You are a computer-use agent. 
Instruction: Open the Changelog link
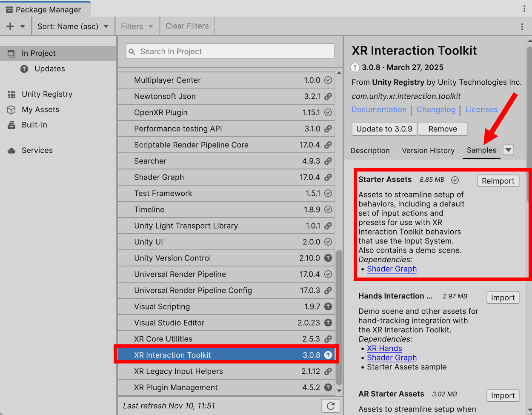[436, 109]
